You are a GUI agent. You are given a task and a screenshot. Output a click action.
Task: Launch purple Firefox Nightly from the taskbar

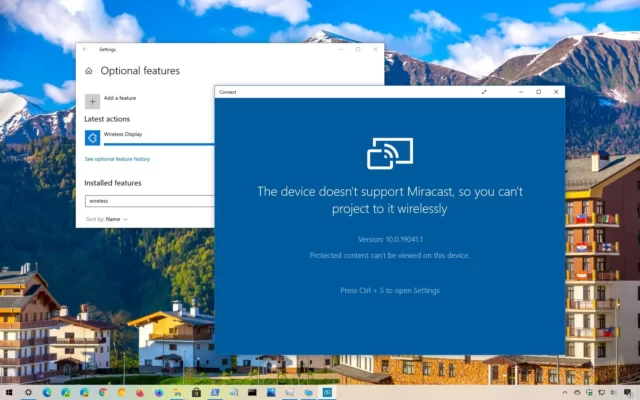pos(159,393)
